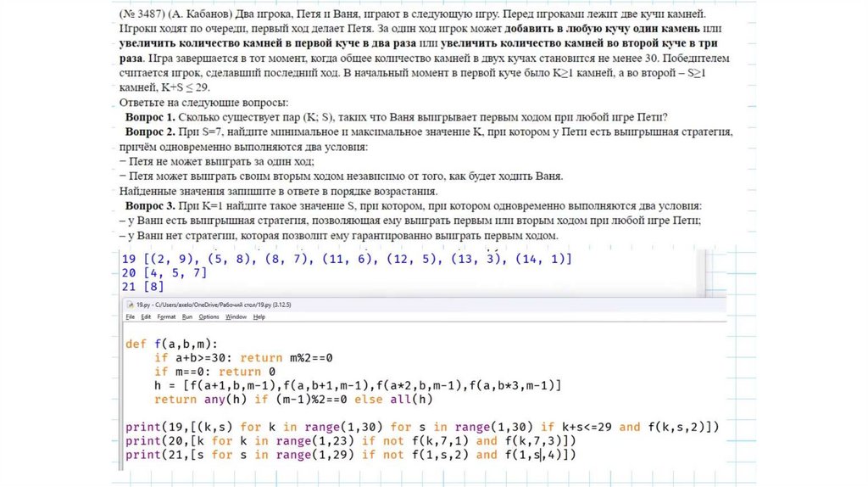Click the 'def f(a,b,m):' code line
The width and height of the screenshot is (868, 487).
171,344
